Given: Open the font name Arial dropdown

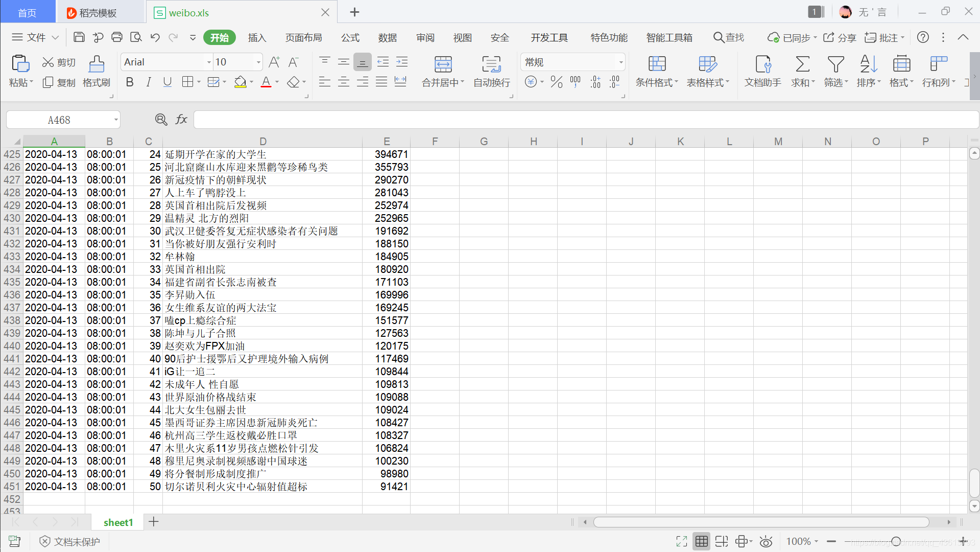Looking at the screenshot, I should pos(209,62).
